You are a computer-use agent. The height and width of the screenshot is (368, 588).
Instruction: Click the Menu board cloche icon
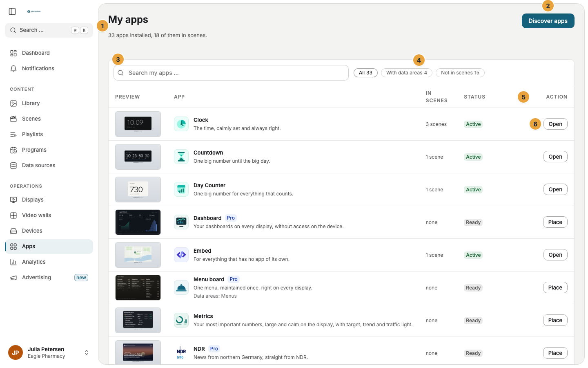(x=181, y=287)
